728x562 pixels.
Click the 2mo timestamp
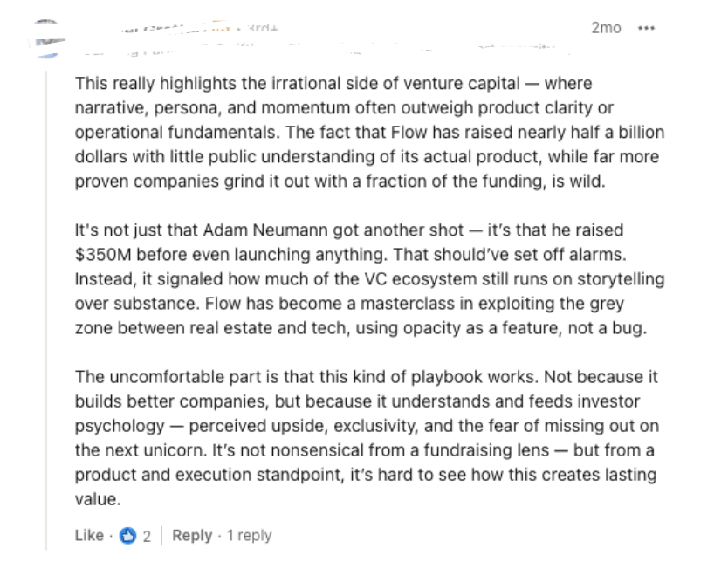pos(606,28)
